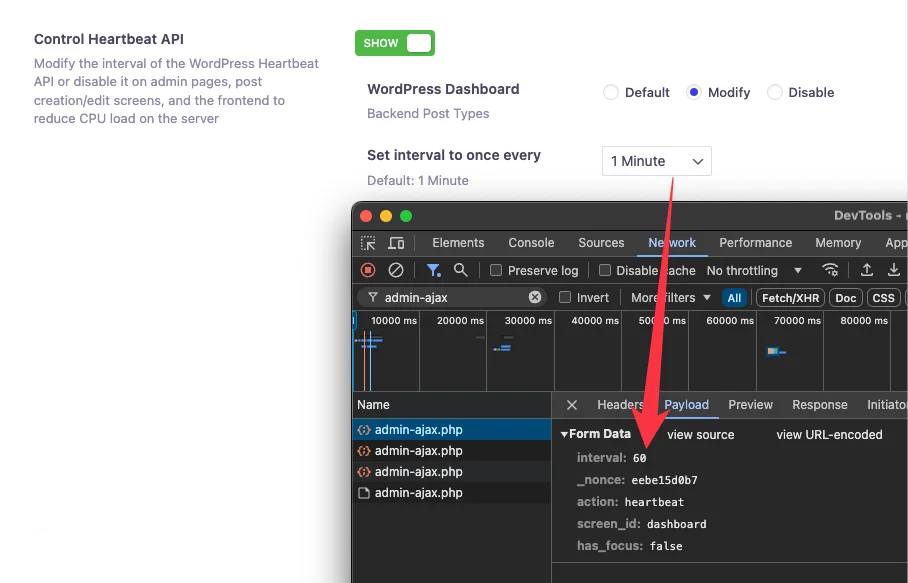Click the action value heartbeat

pyautogui.click(x=654, y=502)
